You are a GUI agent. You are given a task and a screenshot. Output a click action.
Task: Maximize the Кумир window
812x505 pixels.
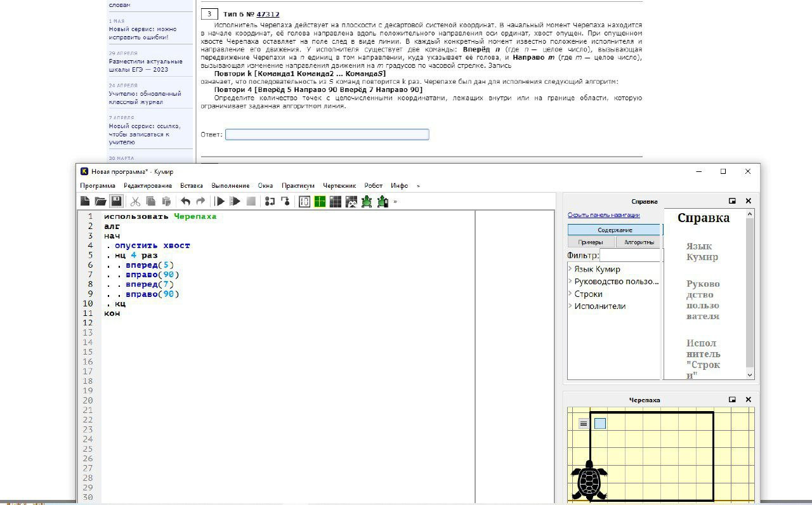(723, 171)
